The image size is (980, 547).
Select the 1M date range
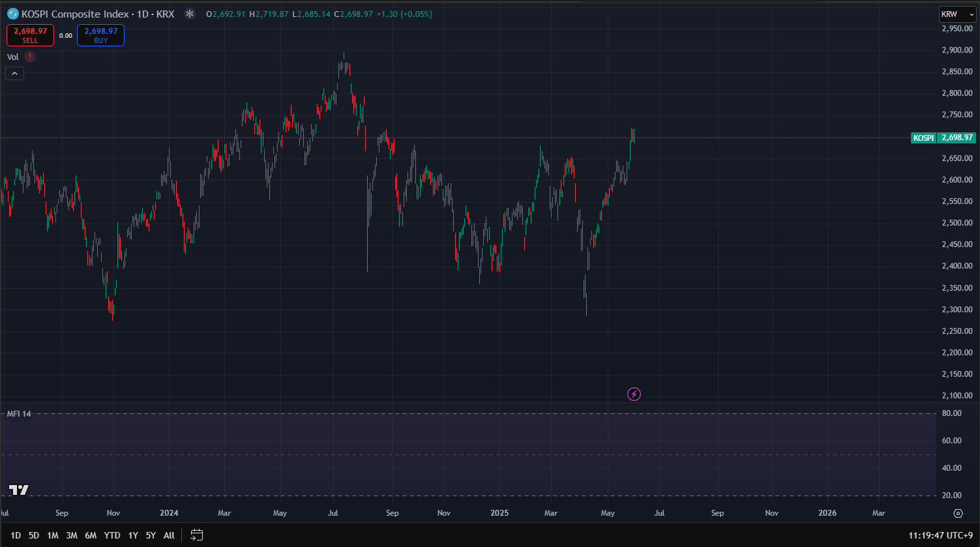pyautogui.click(x=53, y=535)
